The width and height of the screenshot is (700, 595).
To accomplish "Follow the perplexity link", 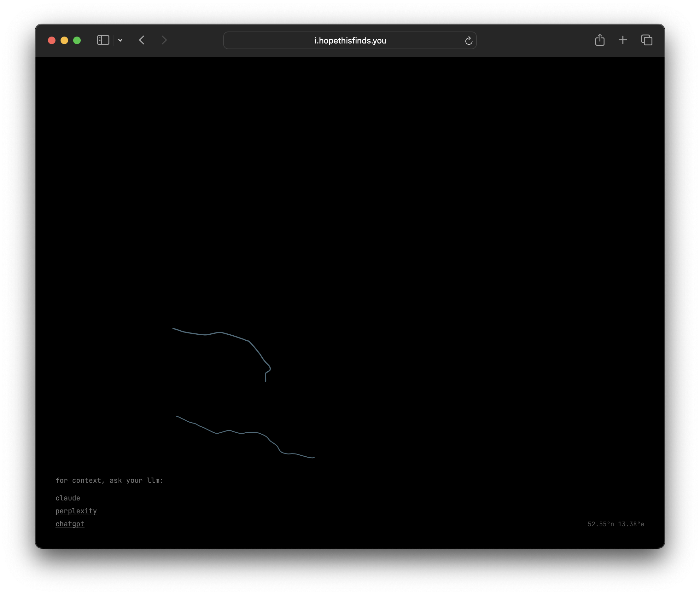I will (x=76, y=511).
